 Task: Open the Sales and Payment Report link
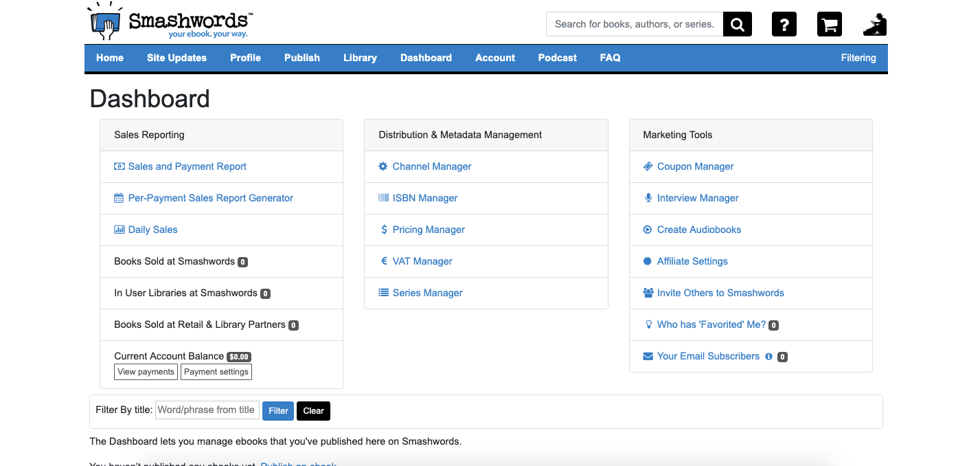[187, 166]
